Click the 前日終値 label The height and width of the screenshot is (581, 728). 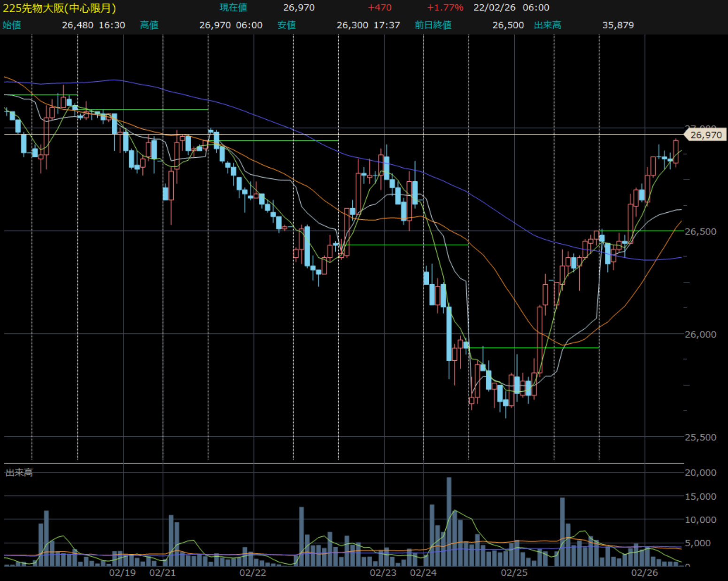pyautogui.click(x=433, y=25)
